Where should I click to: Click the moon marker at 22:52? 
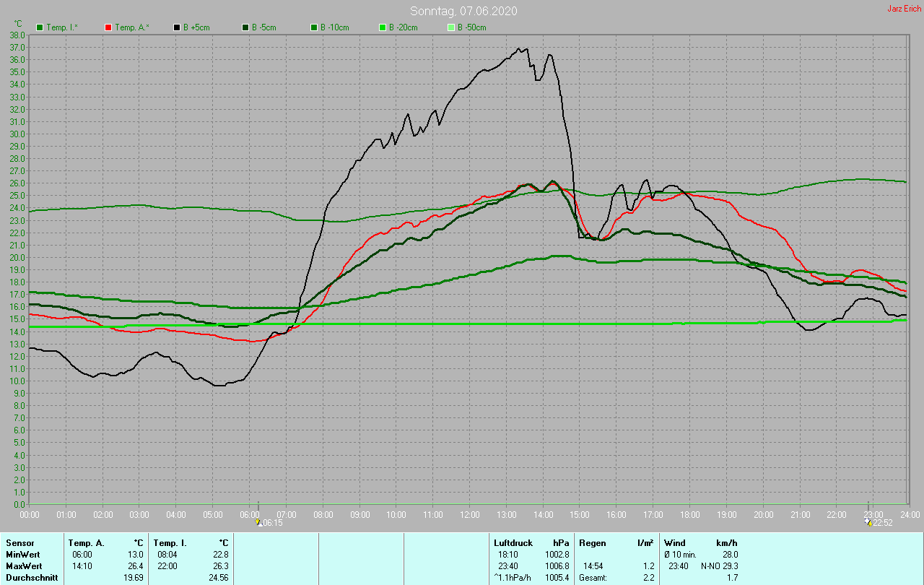[868, 521]
